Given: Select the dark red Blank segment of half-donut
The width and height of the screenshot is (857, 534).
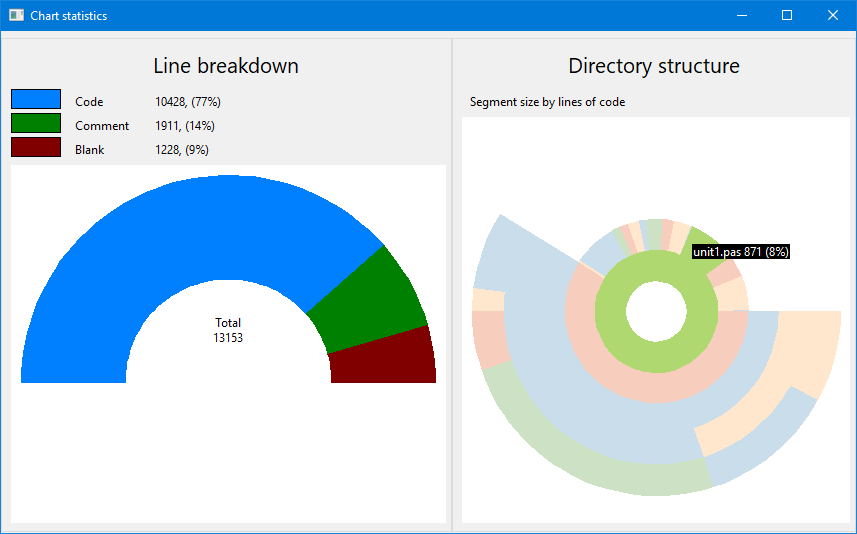Looking at the screenshot, I should (x=383, y=358).
